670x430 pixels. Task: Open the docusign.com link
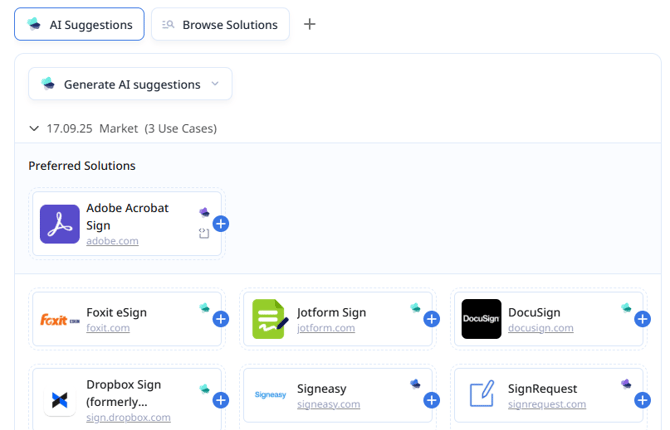[541, 327]
